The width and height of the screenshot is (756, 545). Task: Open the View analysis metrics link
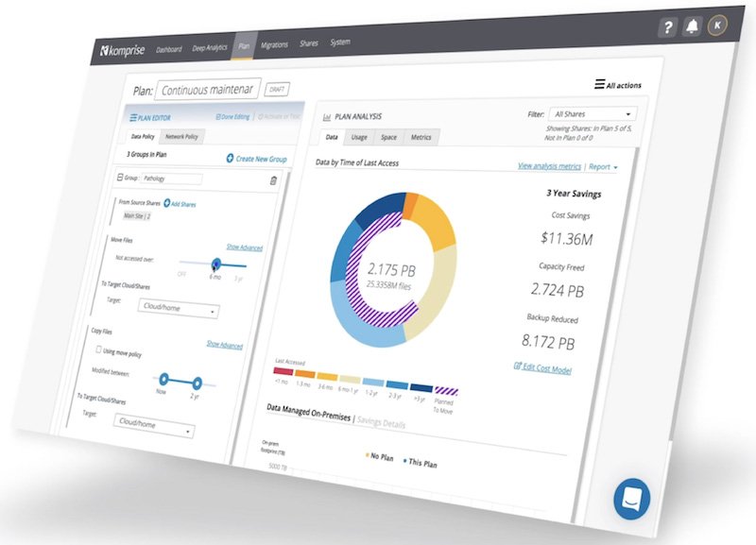[549, 165]
